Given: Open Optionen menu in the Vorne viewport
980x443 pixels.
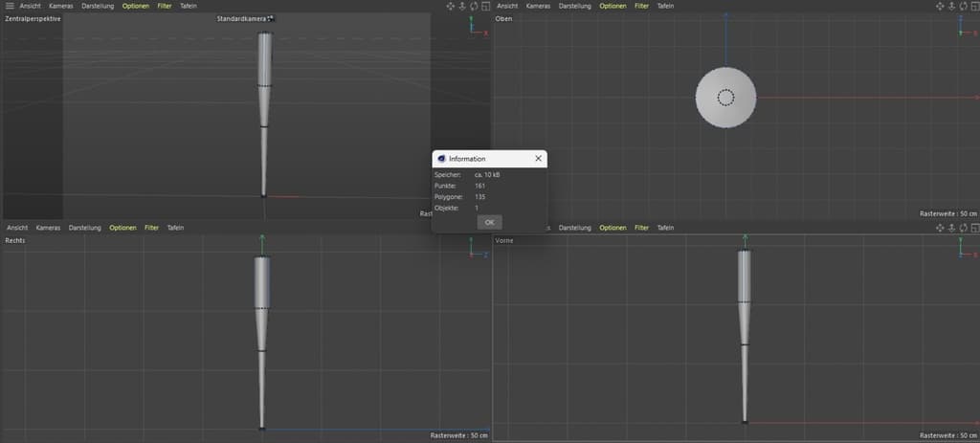Looking at the screenshot, I should click(612, 228).
